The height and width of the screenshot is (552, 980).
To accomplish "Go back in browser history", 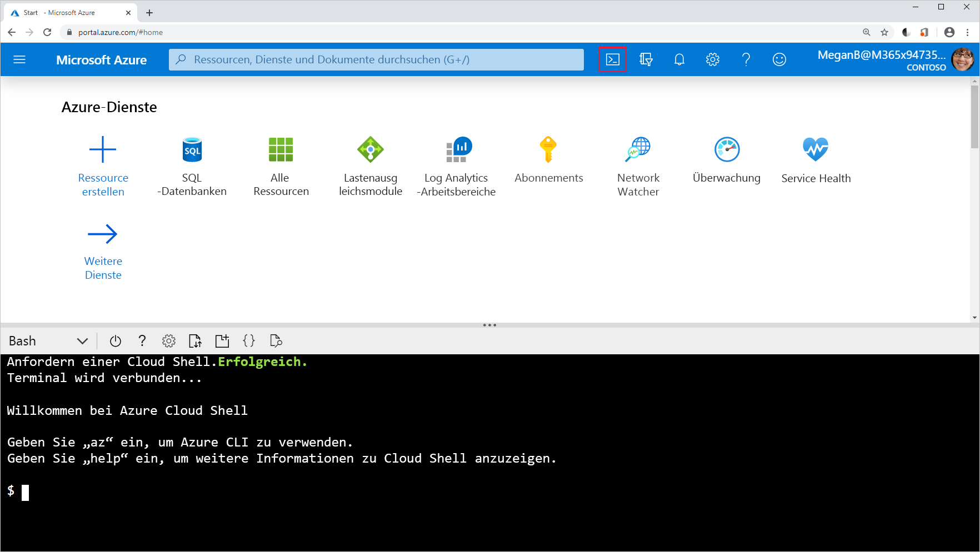I will [x=12, y=32].
